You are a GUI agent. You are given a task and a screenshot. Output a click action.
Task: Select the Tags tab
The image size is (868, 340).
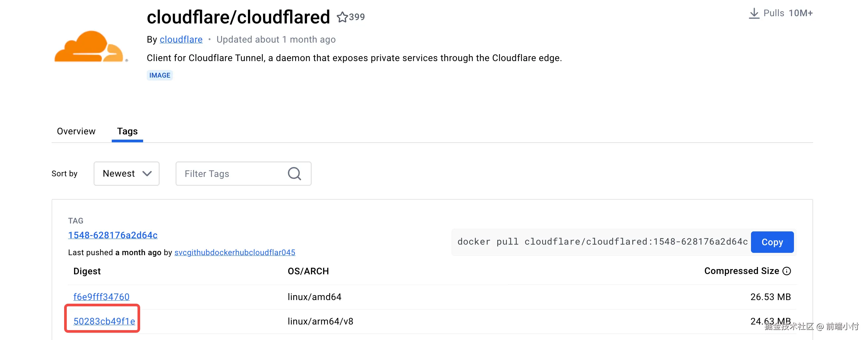point(127,131)
